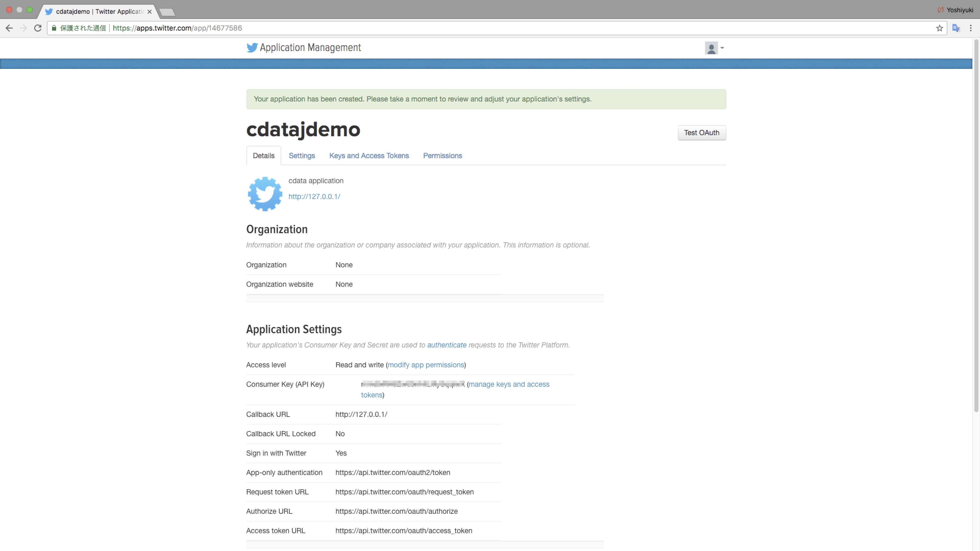Open the Google Translate extension icon
Image resolution: width=980 pixels, height=551 pixels.
(956, 28)
